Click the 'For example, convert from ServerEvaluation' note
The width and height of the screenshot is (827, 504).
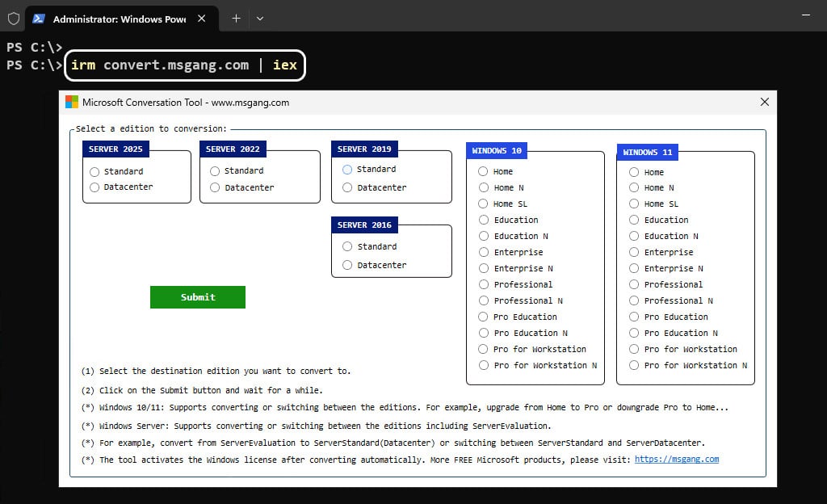(393, 443)
